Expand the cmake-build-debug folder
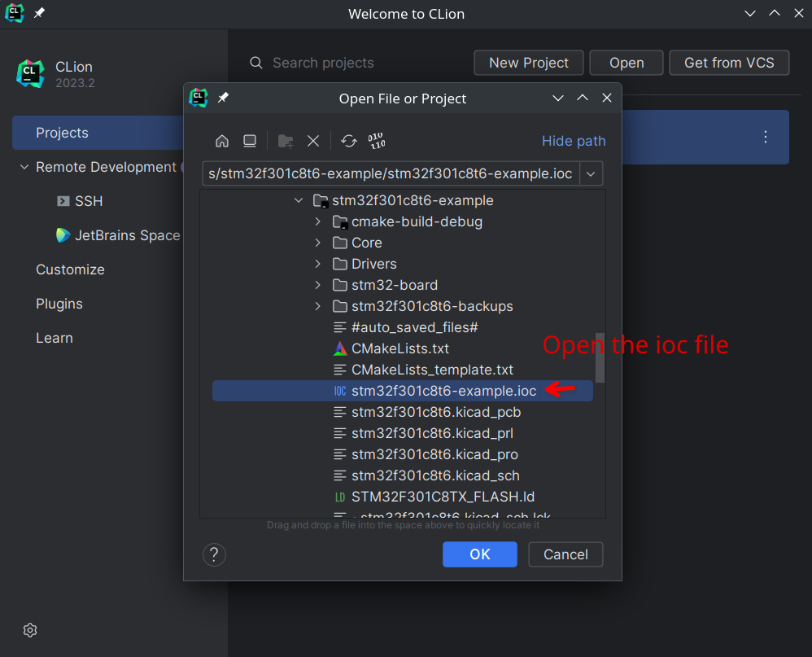 [317, 221]
